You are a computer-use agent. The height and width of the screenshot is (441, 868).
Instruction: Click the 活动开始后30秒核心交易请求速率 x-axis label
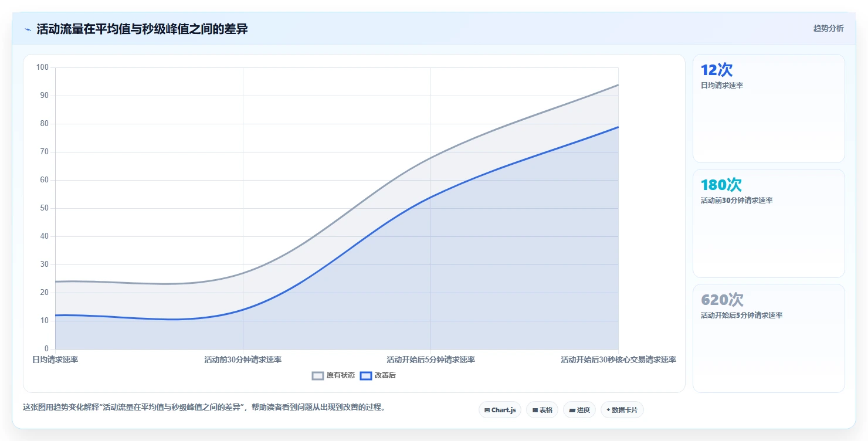point(618,359)
